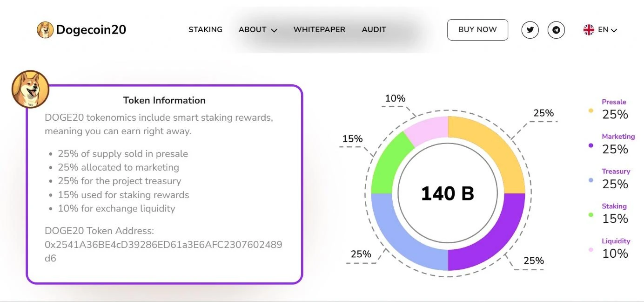This screenshot has height=302, width=644.
Task: Click the Token Information heading
Action: [x=164, y=100]
